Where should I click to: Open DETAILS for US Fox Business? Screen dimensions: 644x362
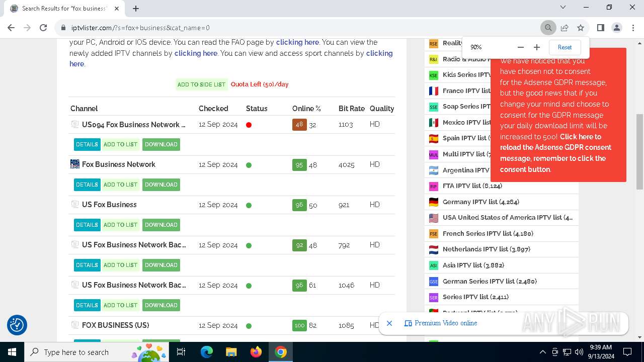[x=87, y=225]
